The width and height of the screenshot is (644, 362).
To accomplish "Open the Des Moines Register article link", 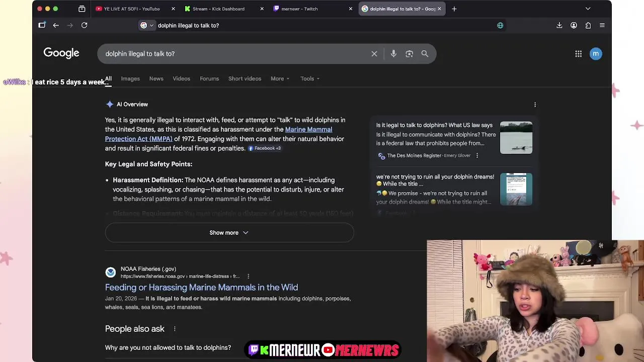I will (434, 125).
